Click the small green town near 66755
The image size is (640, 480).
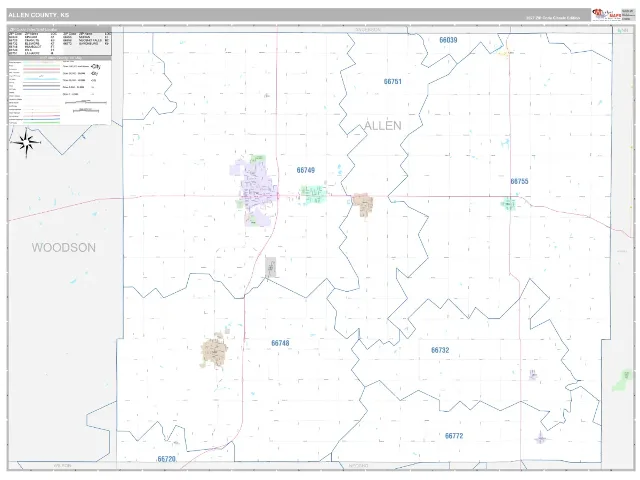509,204
